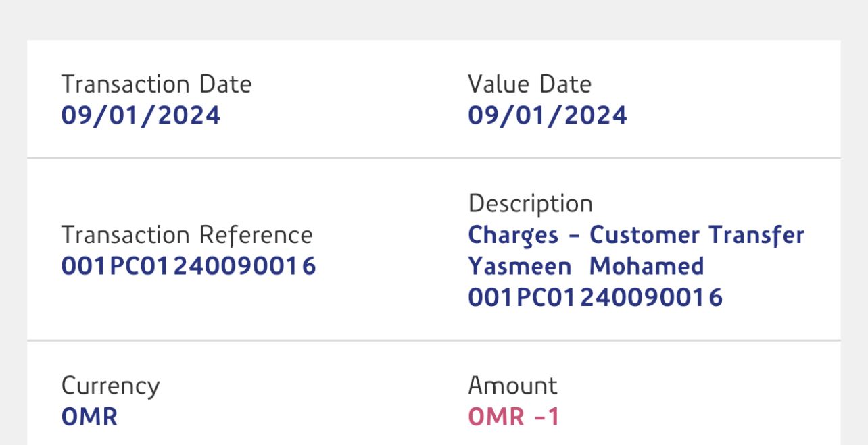Click the divider line above the Currency row

(x=433, y=341)
